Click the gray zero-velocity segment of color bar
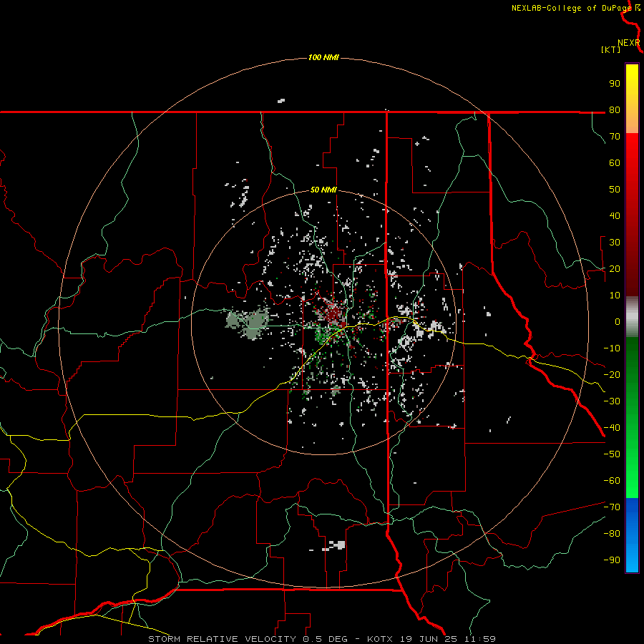This screenshot has height=644, width=644. (x=632, y=317)
